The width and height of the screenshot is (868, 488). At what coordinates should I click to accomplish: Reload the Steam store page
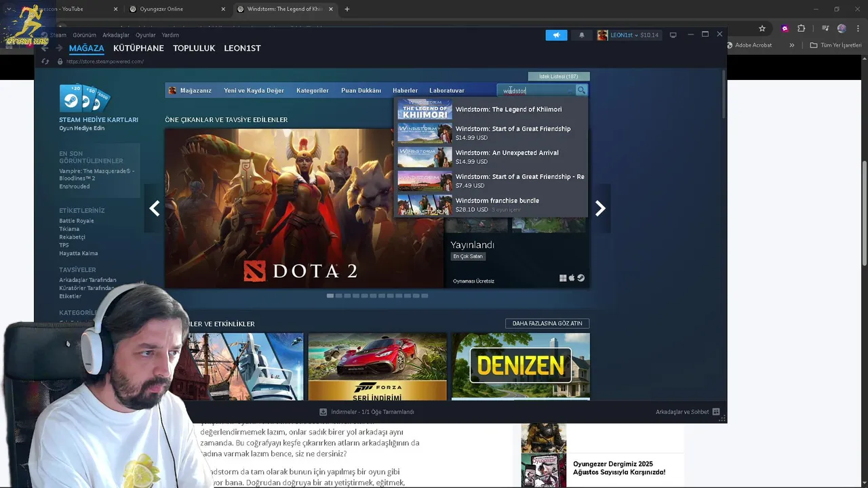(45, 61)
